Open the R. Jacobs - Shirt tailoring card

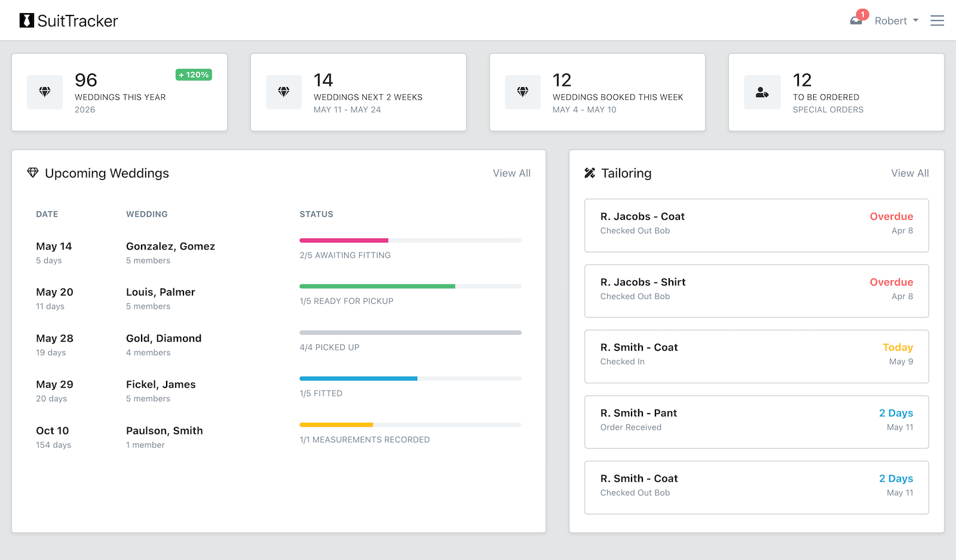point(756,291)
